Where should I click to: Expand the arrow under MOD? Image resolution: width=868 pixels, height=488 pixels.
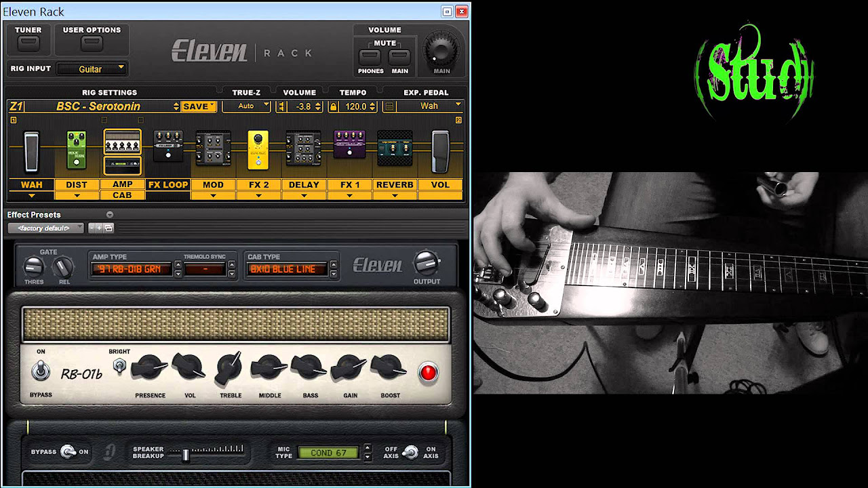pyautogui.click(x=213, y=196)
